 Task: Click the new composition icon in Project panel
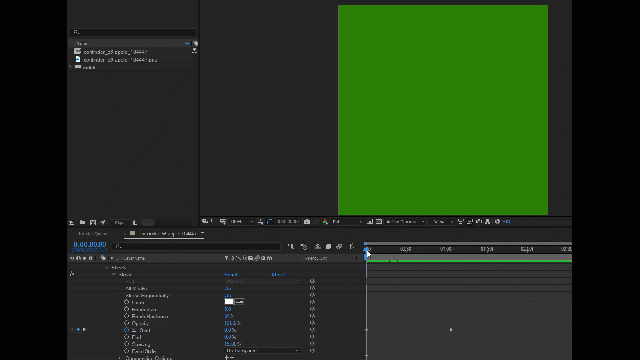click(93, 222)
